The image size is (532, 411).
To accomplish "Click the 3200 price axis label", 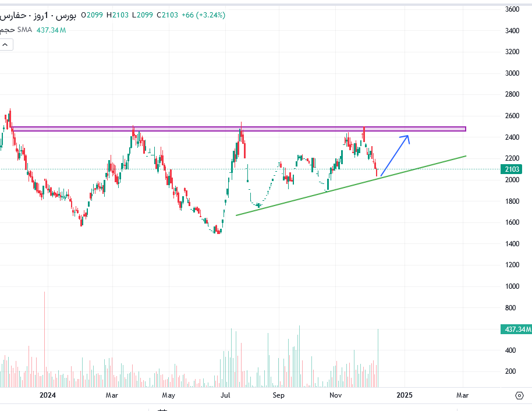I will pyautogui.click(x=512, y=52).
